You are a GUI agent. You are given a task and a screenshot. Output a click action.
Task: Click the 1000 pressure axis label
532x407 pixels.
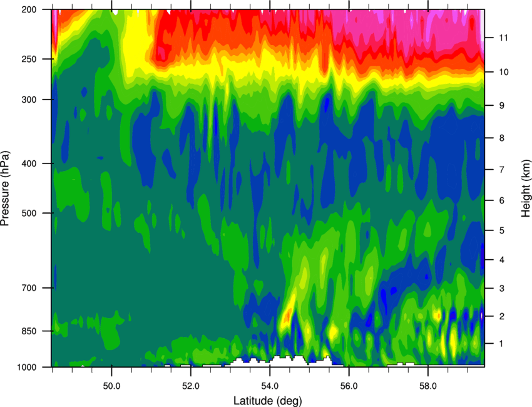point(26,368)
